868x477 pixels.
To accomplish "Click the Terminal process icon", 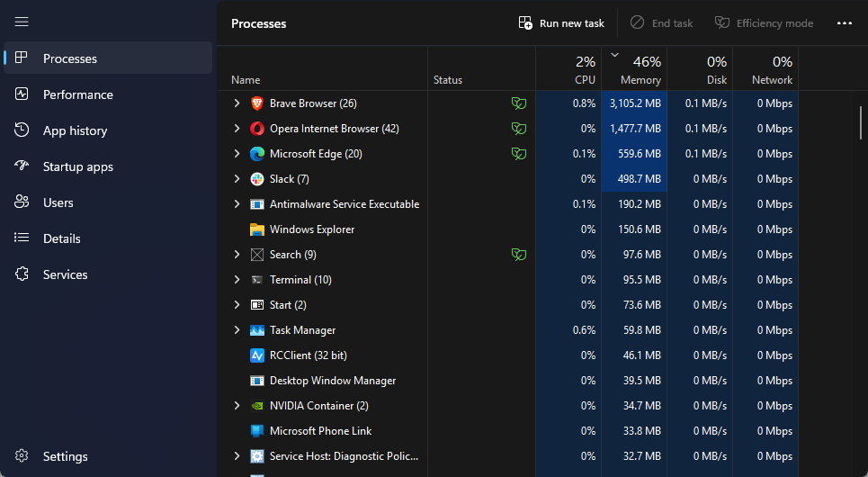I will point(257,280).
